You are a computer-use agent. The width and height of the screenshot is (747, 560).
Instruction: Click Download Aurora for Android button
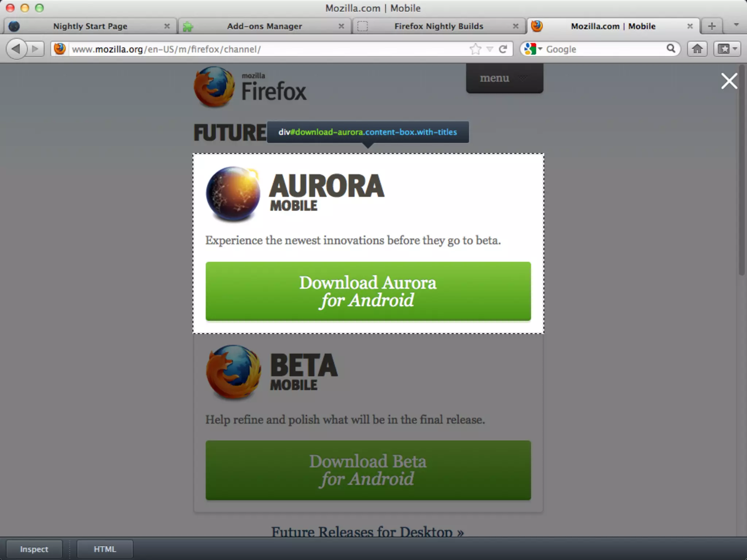(x=368, y=291)
